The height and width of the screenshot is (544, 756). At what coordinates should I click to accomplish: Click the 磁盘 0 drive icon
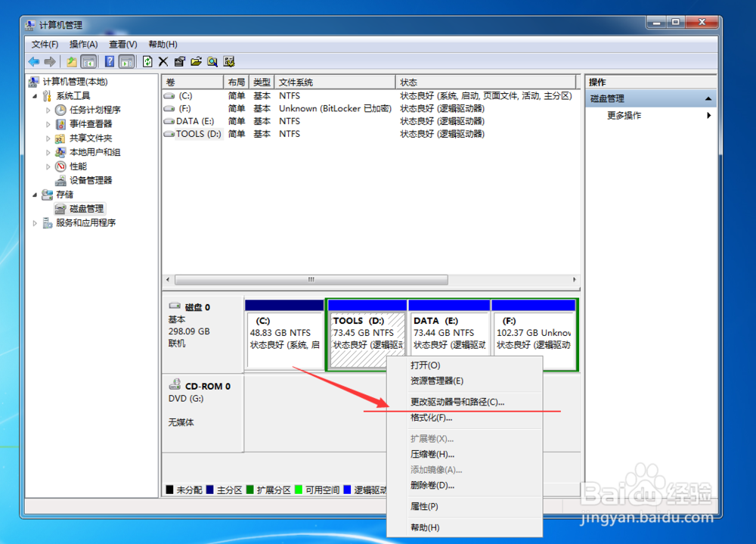(x=175, y=306)
